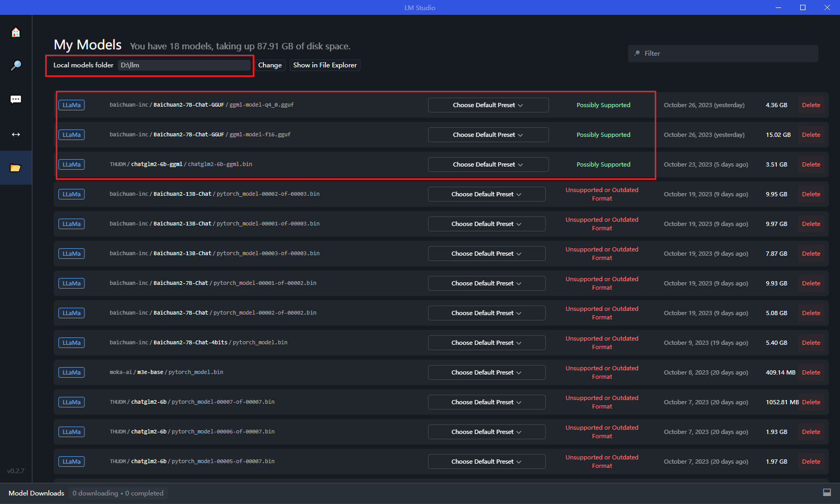
Task: Click the local models folder path D:\llm
Action: coord(184,65)
